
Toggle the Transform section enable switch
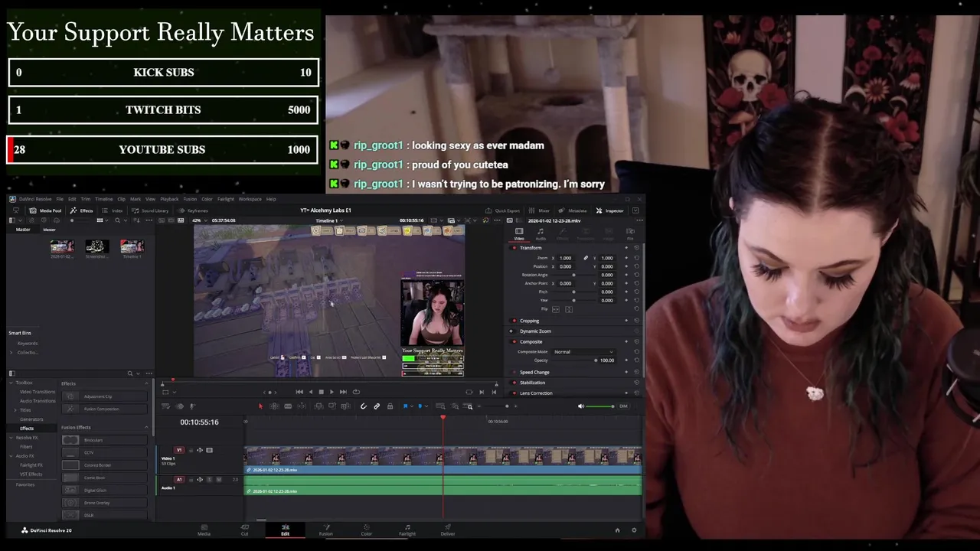(x=514, y=248)
